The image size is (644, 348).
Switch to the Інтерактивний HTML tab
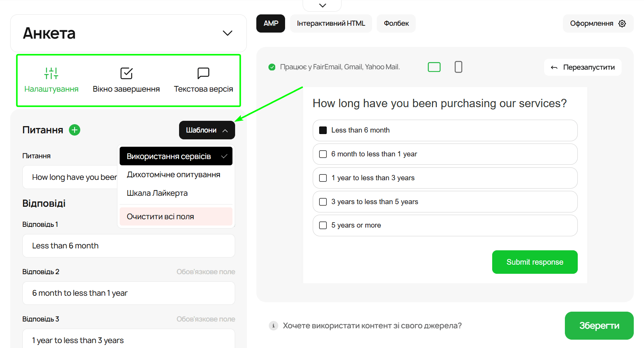tap(331, 23)
